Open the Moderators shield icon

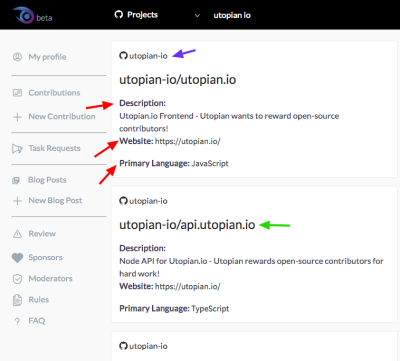coord(17,279)
